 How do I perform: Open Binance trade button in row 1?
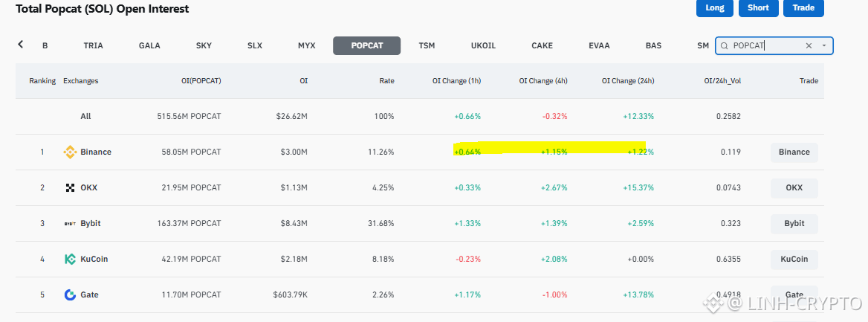point(794,152)
